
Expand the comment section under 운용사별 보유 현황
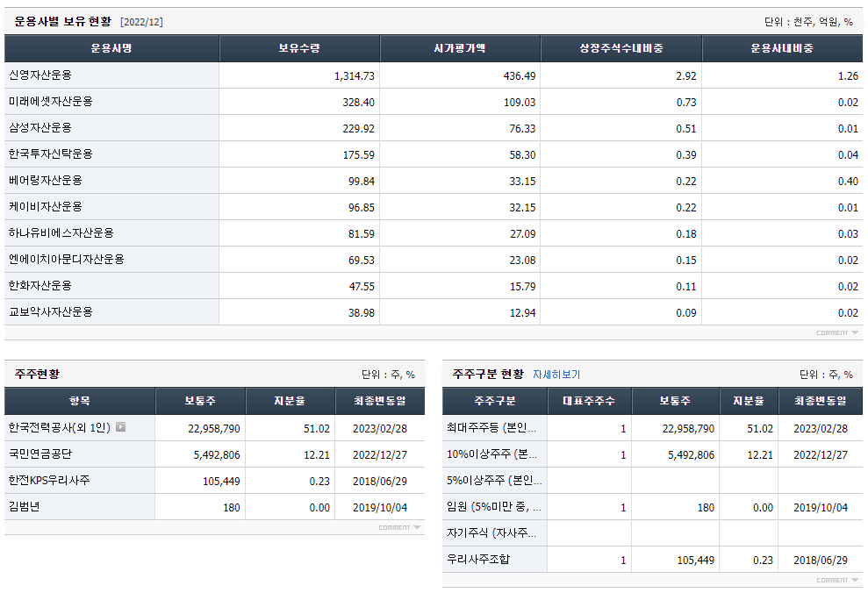tap(837, 333)
